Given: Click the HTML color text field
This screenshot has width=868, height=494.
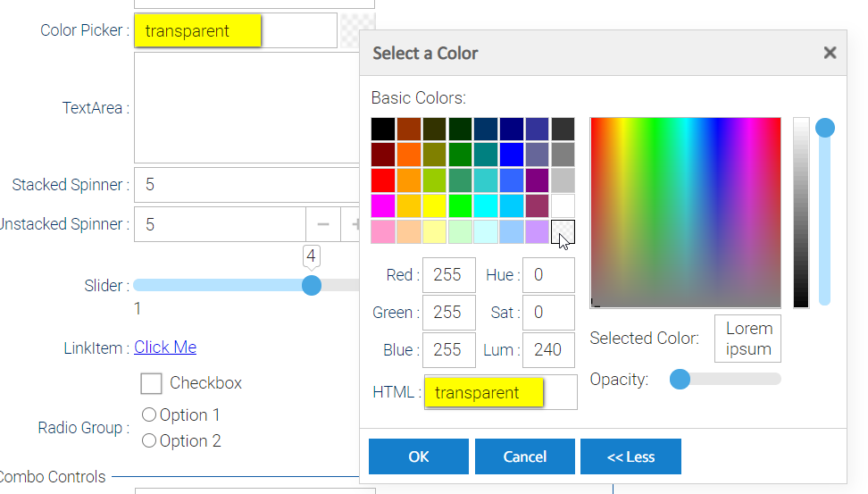Looking at the screenshot, I should point(500,393).
